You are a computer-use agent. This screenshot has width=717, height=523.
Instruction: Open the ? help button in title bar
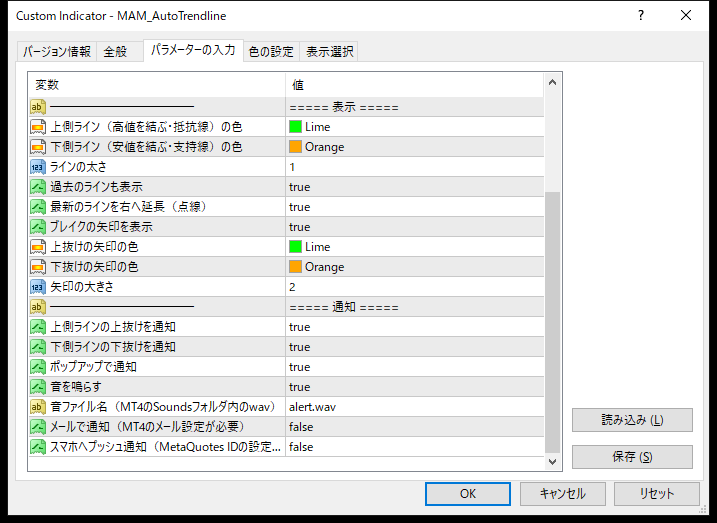641,16
